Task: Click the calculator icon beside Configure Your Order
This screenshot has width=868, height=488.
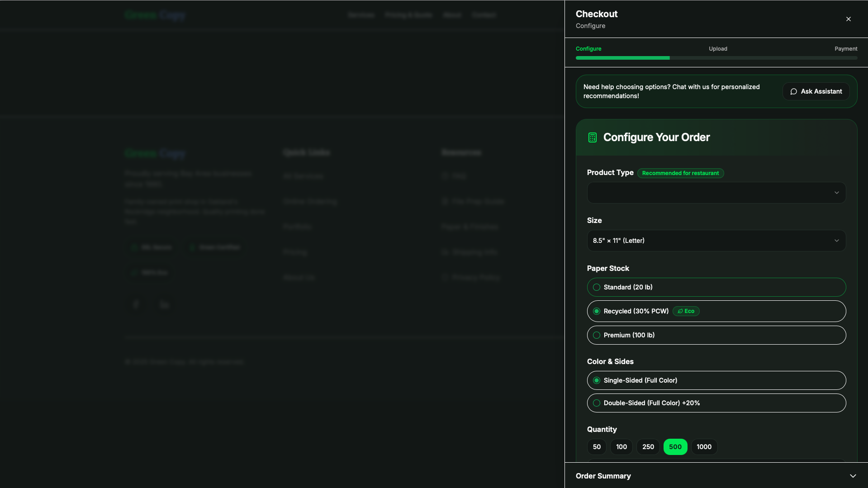Action: (x=592, y=137)
